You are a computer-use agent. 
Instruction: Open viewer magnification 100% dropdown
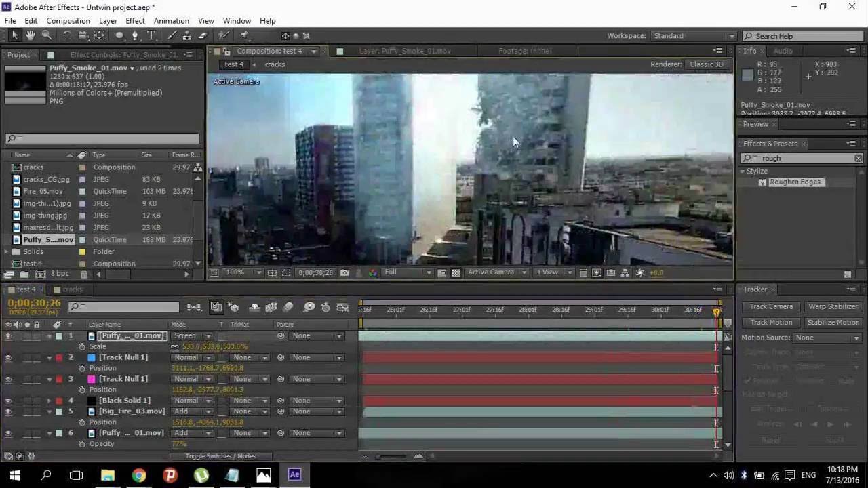click(244, 272)
